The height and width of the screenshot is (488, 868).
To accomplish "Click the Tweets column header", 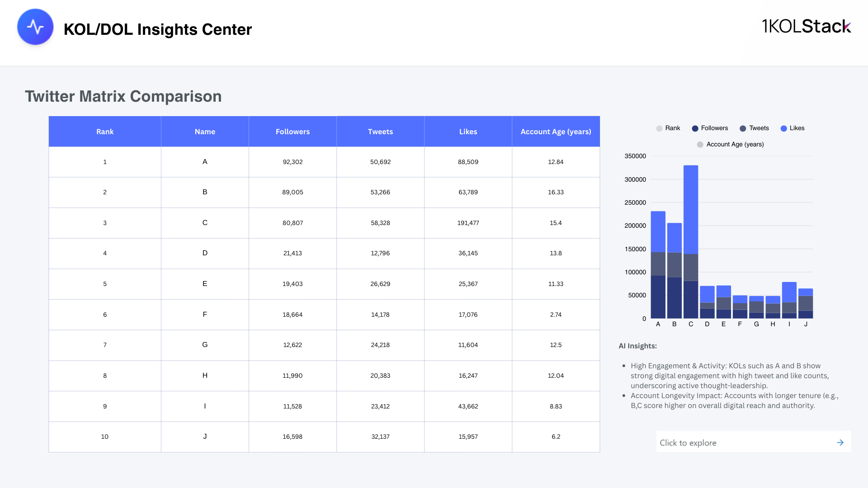I will point(380,131).
